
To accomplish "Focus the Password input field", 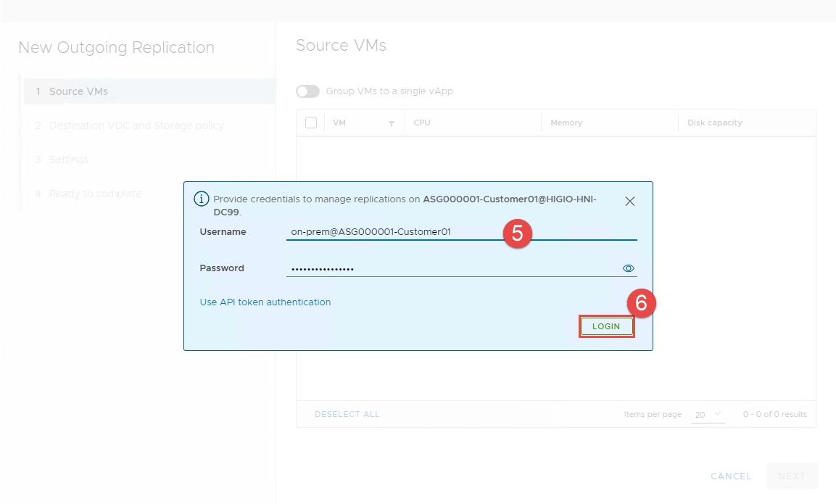I will (450, 268).
